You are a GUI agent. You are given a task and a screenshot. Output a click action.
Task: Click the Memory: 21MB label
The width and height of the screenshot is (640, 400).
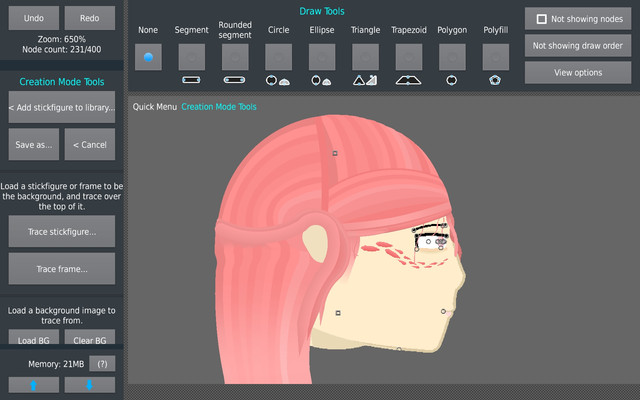(x=56, y=364)
